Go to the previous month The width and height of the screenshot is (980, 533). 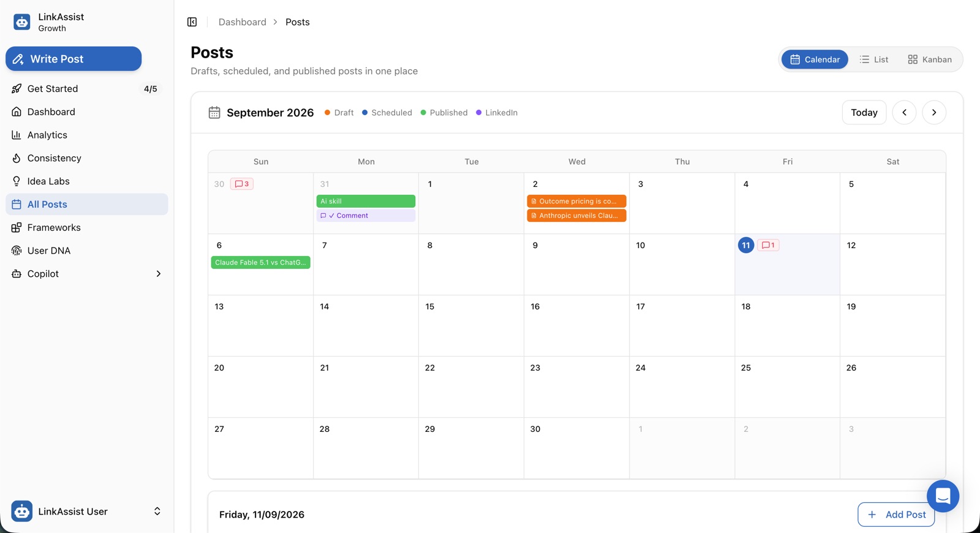(904, 113)
